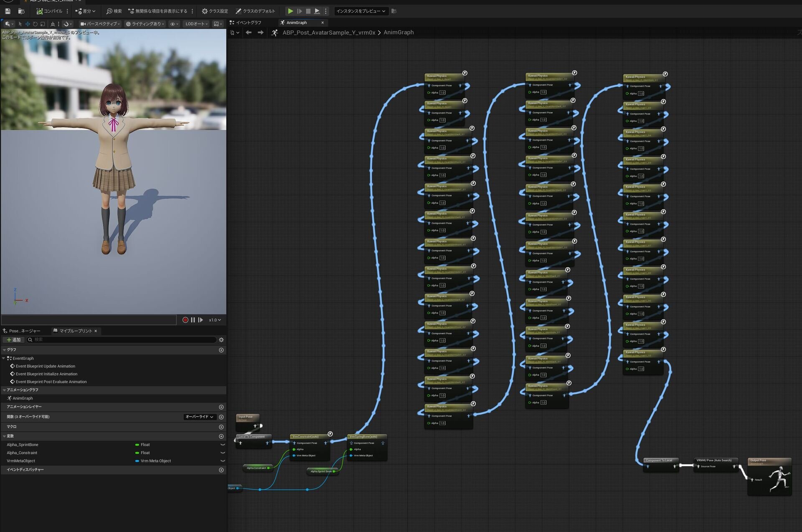The width and height of the screenshot is (802, 532).
Task: Click the Browse to asset icon
Action: [x=21, y=11]
